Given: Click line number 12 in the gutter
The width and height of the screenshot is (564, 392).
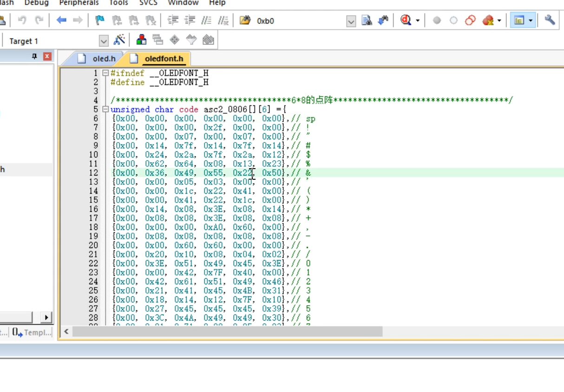Looking at the screenshot, I should tap(93, 173).
